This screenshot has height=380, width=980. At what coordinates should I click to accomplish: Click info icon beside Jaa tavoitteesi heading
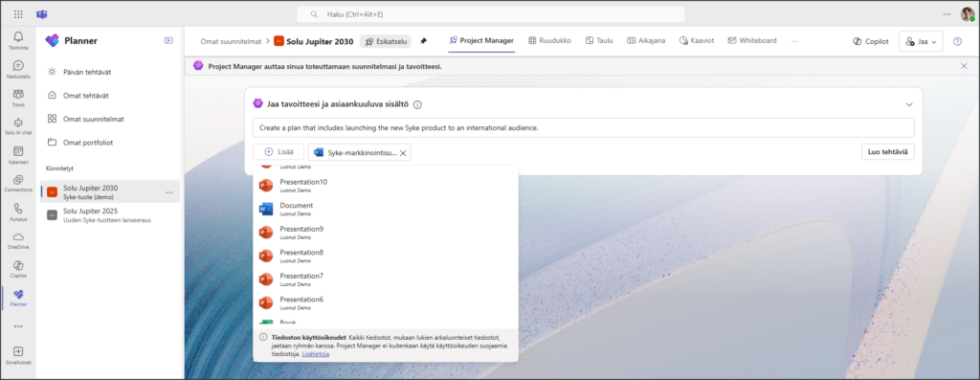tap(417, 104)
